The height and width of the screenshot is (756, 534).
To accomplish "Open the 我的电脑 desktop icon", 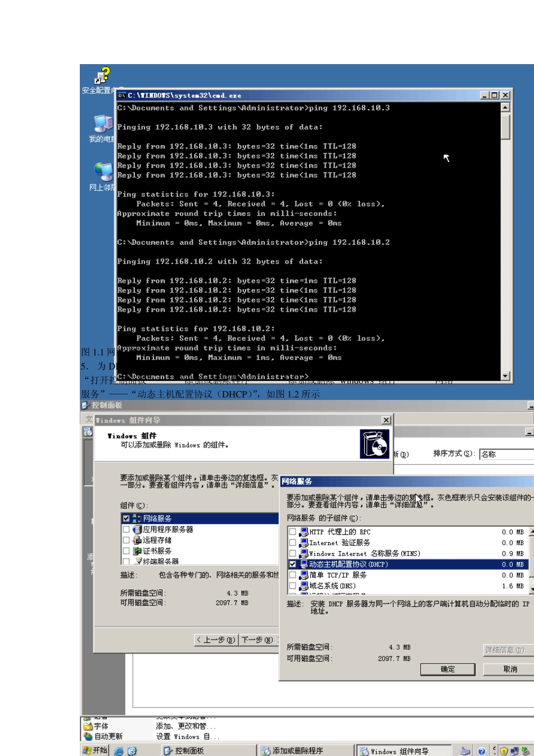I will 103,124.
